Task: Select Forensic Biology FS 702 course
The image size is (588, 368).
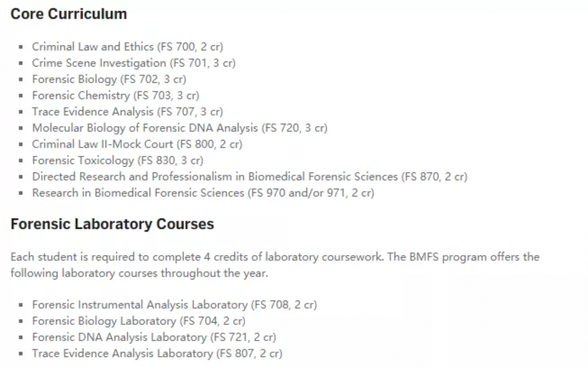Action: pyautogui.click(x=109, y=79)
